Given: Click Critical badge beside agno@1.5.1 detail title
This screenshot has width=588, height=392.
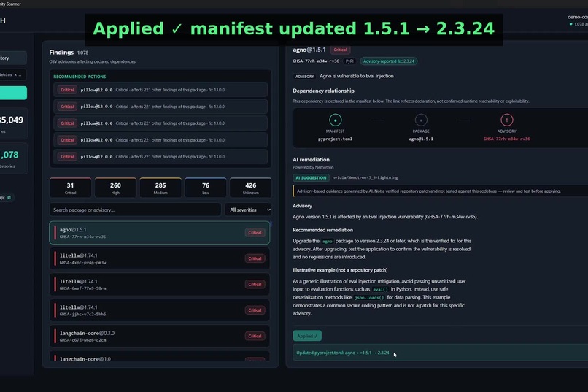Looking at the screenshot, I should click(x=340, y=50).
